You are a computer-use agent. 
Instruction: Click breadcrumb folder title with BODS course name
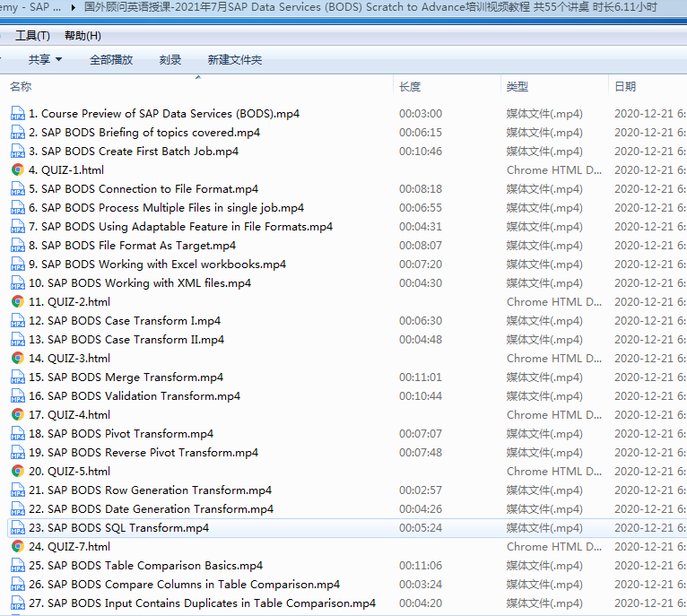(x=370, y=7)
